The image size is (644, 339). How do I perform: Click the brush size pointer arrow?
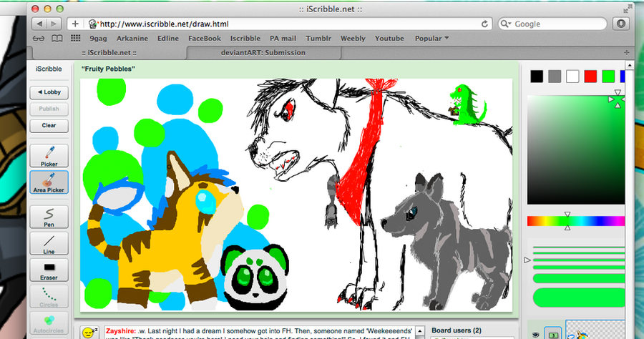(x=528, y=260)
